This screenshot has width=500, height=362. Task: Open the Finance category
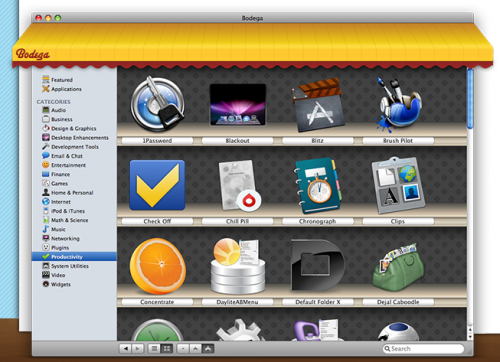click(56, 174)
